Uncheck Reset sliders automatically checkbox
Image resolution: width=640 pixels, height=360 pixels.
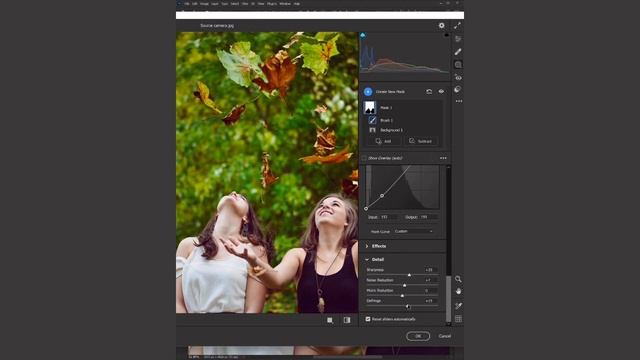[x=368, y=319]
